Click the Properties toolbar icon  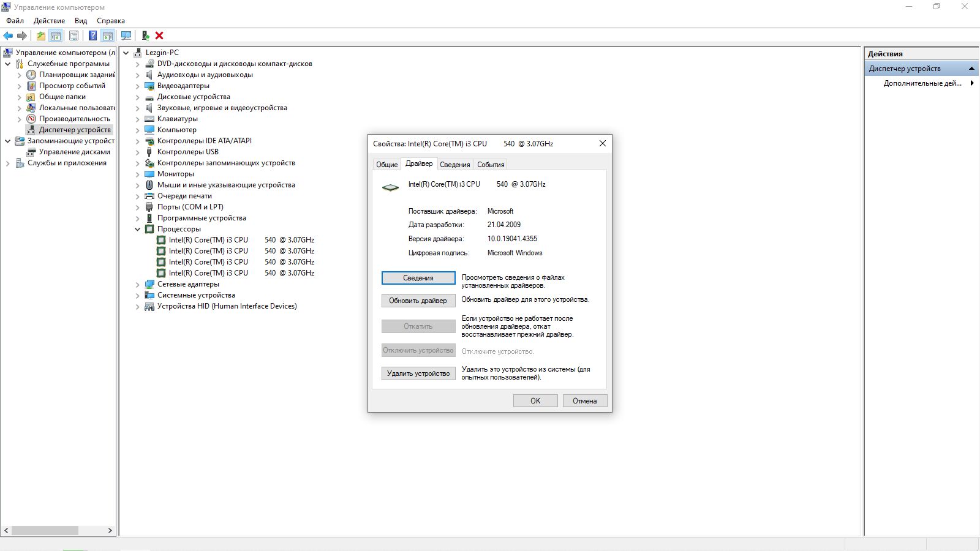[x=73, y=36]
